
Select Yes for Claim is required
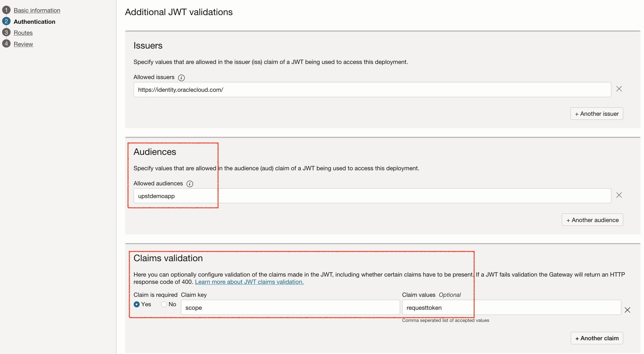click(x=137, y=304)
